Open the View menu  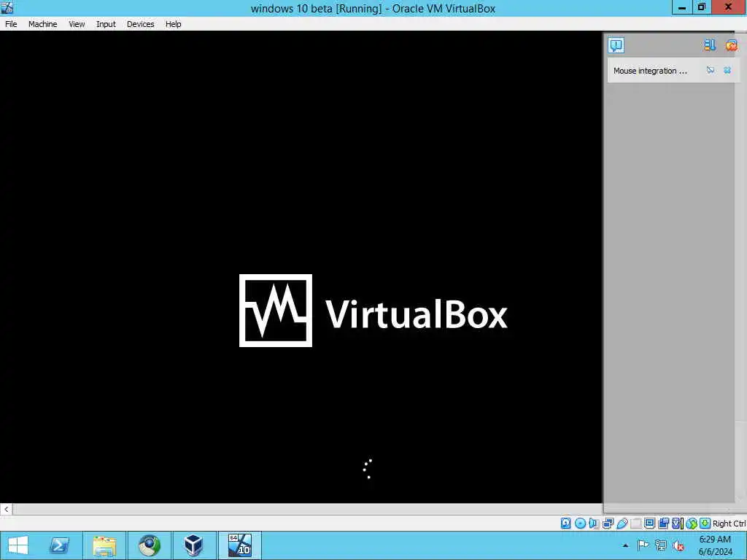(x=76, y=24)
